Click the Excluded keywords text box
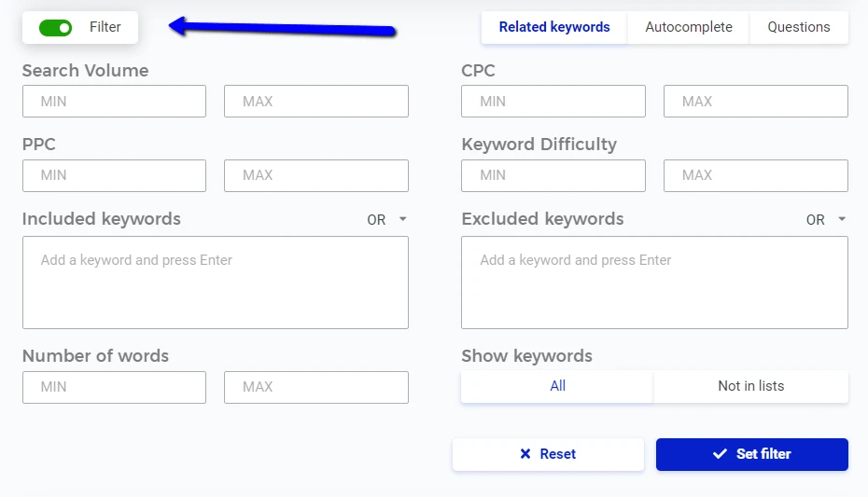868x497 pixels. [x=654, y=283]
